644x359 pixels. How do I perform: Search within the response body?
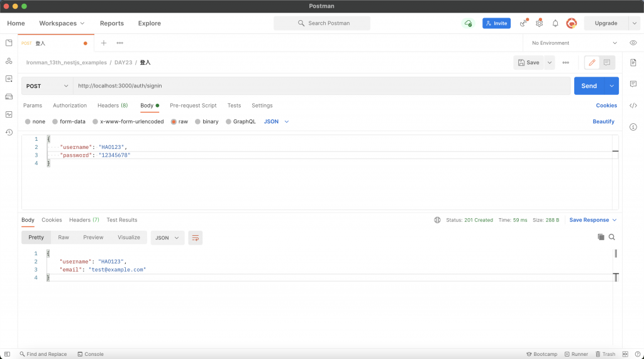(611, 237)
